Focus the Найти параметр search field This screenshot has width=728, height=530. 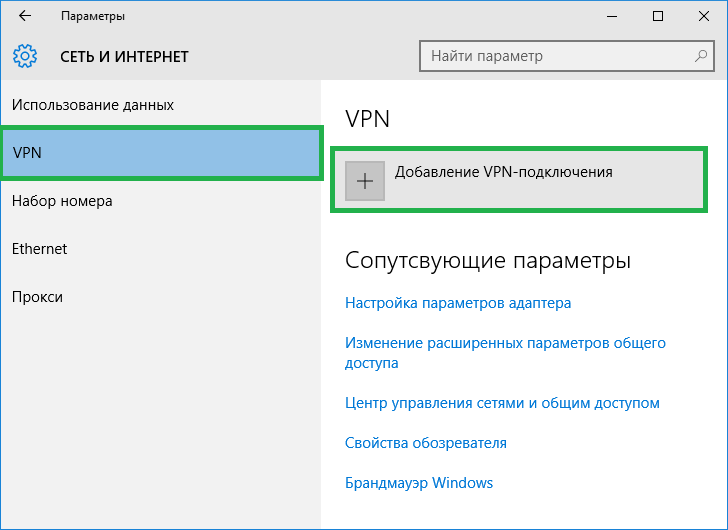point(555,56)
